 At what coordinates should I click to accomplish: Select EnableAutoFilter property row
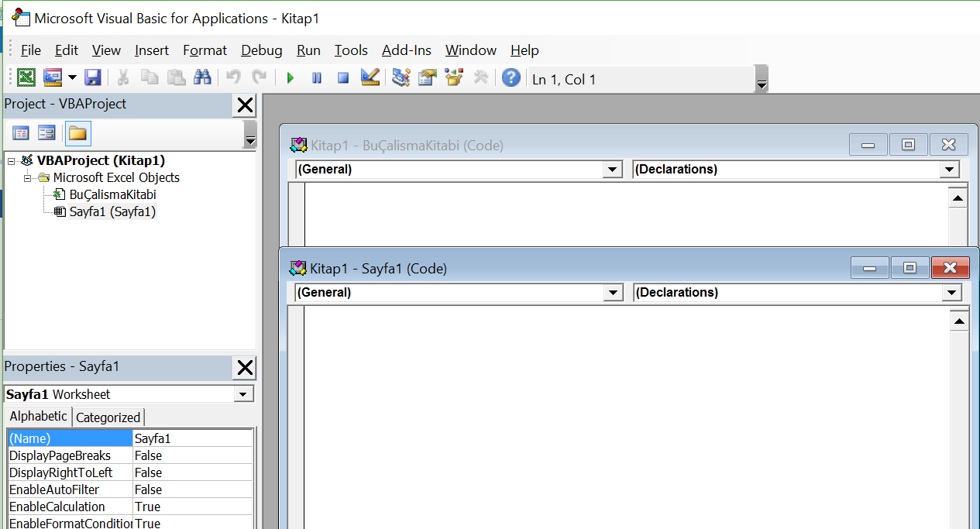(130, 489)
